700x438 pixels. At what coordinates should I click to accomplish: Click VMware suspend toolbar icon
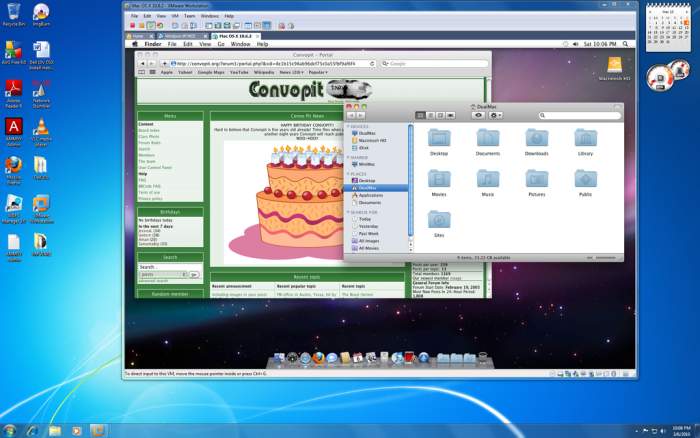[142, 26]
